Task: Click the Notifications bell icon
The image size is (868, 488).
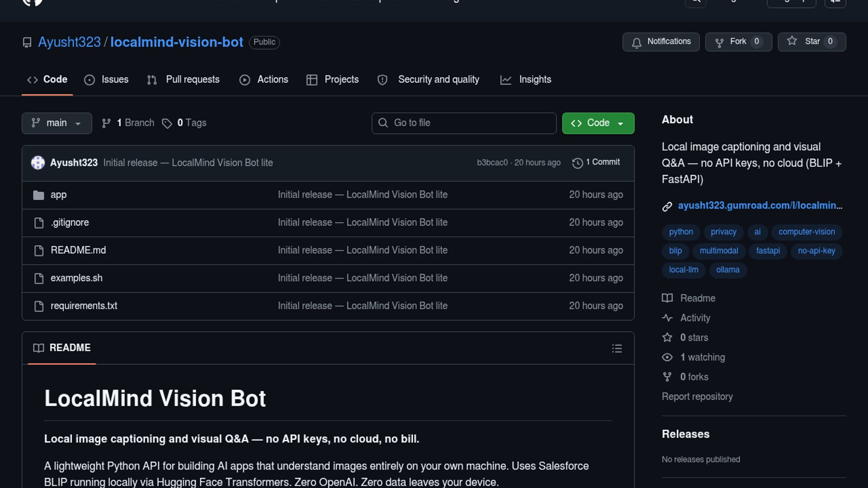Action: tap(637, 42)
